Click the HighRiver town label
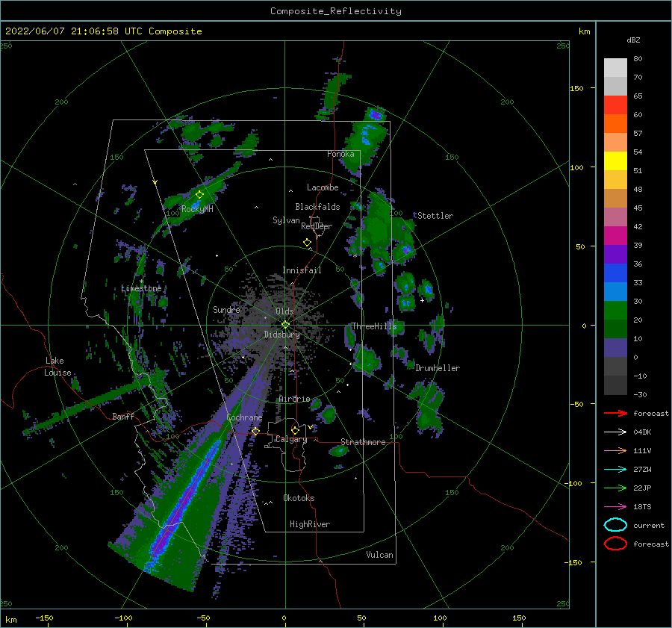672x628 pixels. (x=310, y=524)
